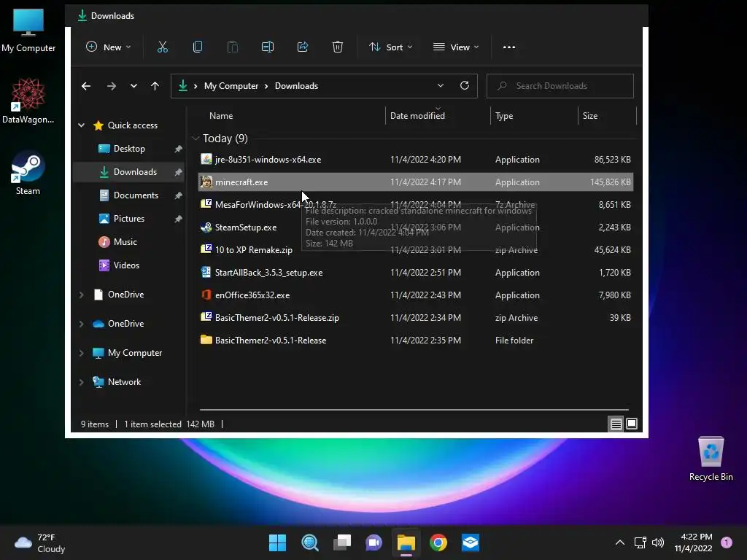Expand the My Computer tree node
This screenshot has height=560, width=747.
point(82,353)
